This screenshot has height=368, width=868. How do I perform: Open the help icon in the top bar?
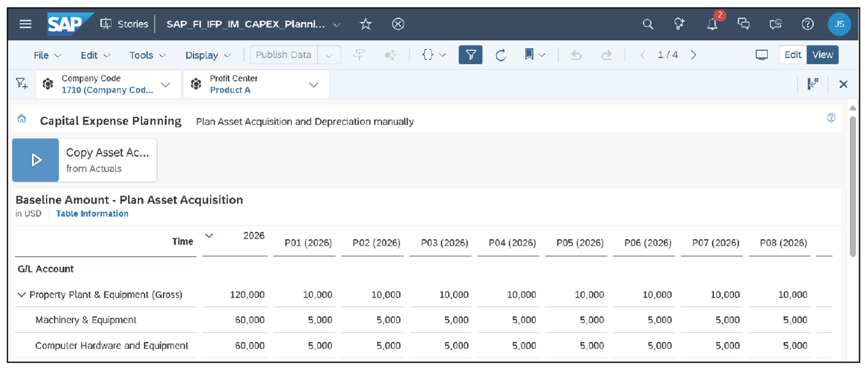[807, 24]
